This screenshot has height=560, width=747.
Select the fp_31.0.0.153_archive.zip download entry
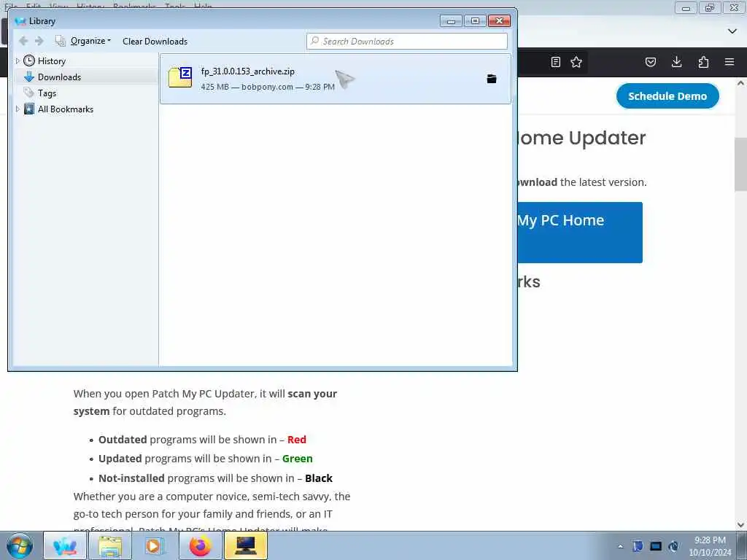pos(336,79)
